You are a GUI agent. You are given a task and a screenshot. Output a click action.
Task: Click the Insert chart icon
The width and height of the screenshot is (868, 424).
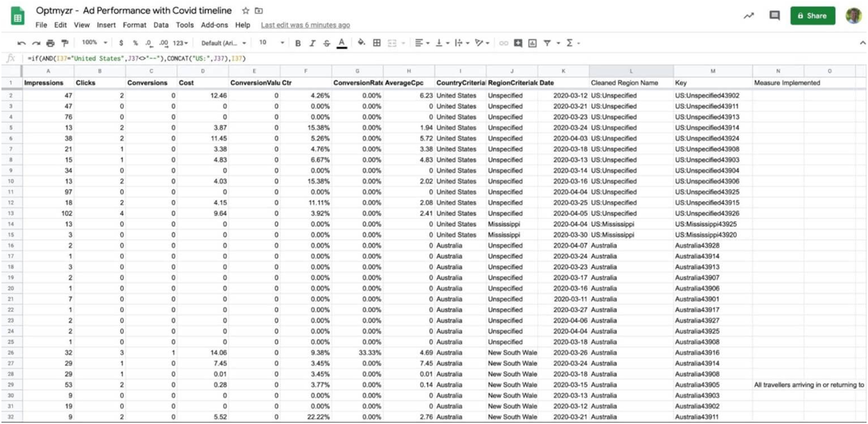point(532,43)
